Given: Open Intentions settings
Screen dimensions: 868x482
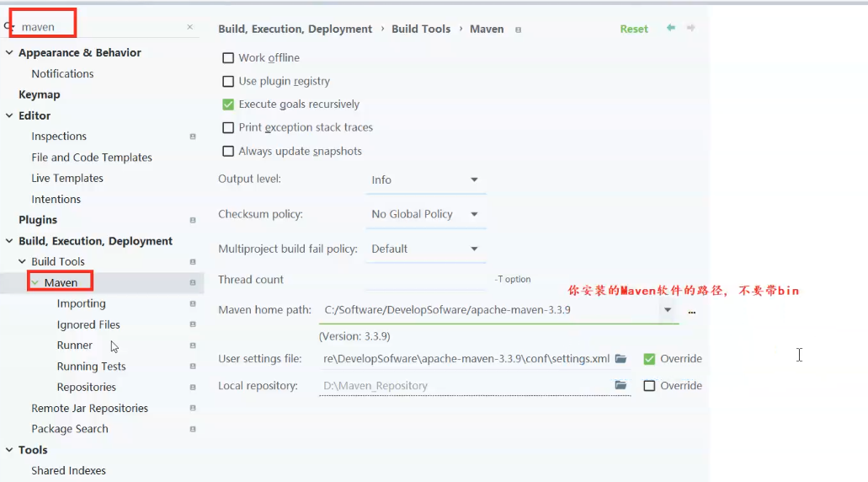Looking at the screenshot, I should tap(56, 199).
